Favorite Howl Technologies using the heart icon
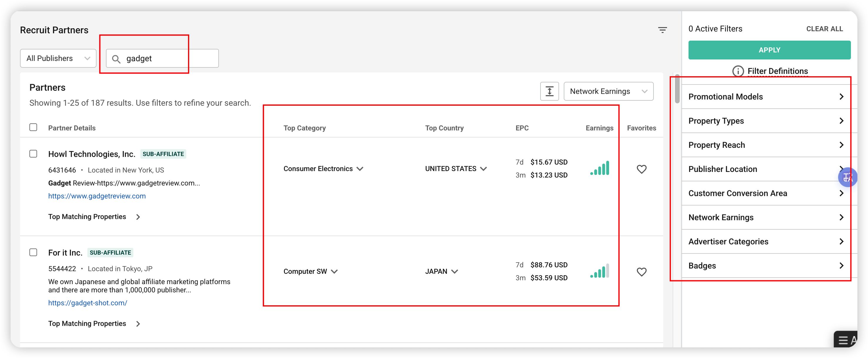This screenshot has width=868, height=358. pyautogui.click(x=641, y=169)
